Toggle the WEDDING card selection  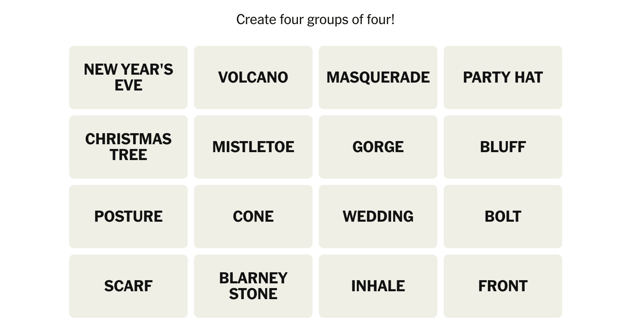[378, 217]
